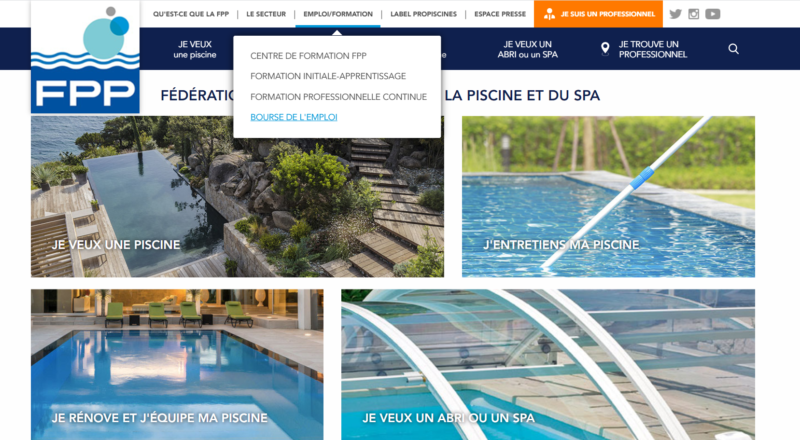
Task: Open Je veux un abri ou un spa tile
Action: [548, 364]
